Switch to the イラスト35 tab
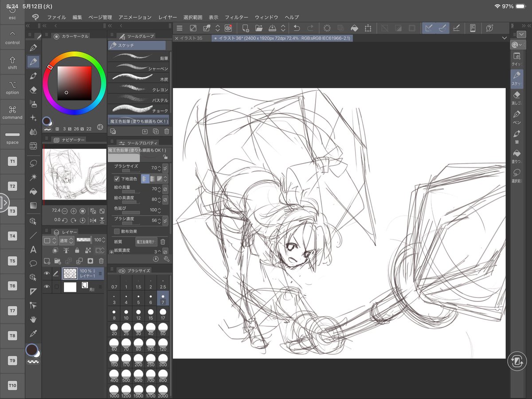The image size is (532, 399). click(x=191, y=39)
